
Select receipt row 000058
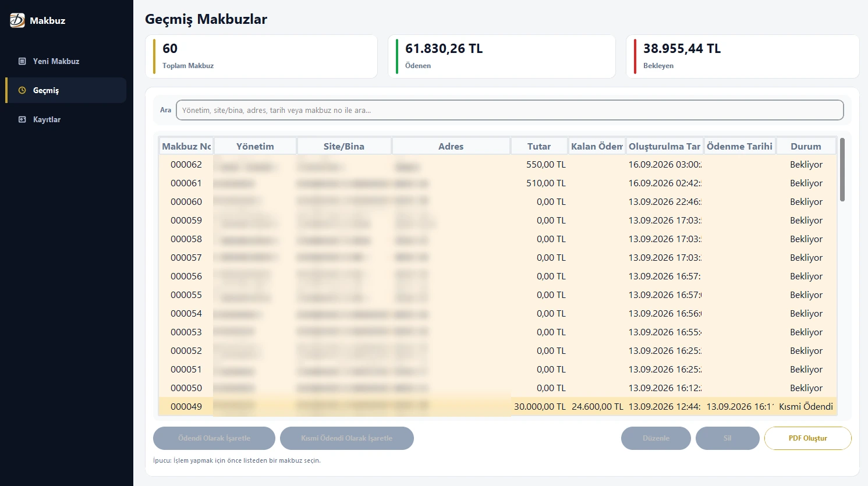(498, 239)
